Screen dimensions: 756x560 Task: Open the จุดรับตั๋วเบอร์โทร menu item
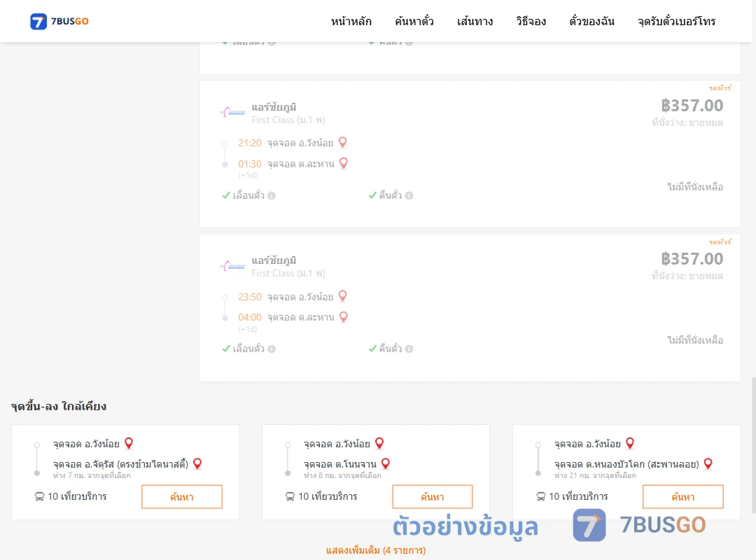click(x=676, y=21)
